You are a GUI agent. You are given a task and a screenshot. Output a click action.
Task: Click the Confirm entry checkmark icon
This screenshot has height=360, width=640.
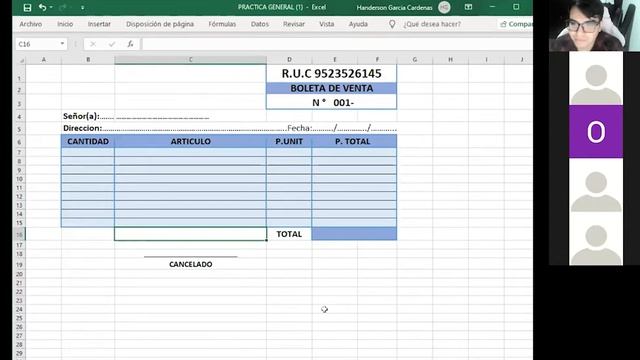[x=112, y=44]
